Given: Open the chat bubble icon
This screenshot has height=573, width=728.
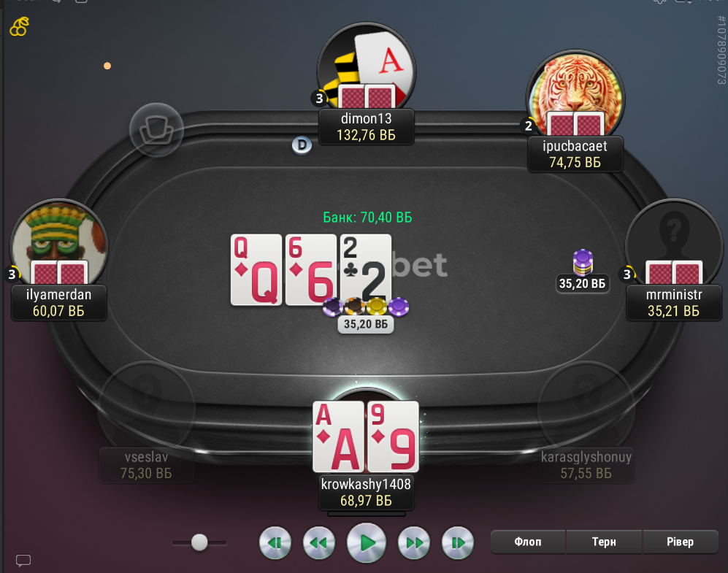Looking at the screenshot, I should click(x=23, y=561).
